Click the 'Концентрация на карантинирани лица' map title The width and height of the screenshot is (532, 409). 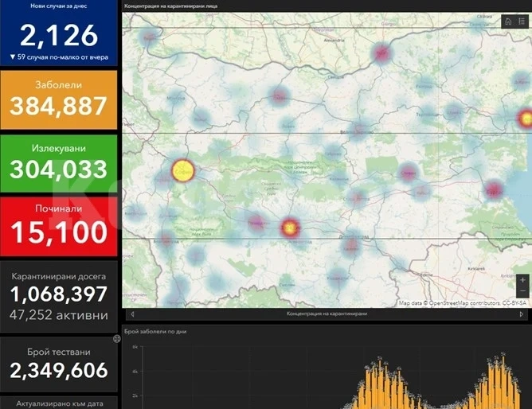170,6
